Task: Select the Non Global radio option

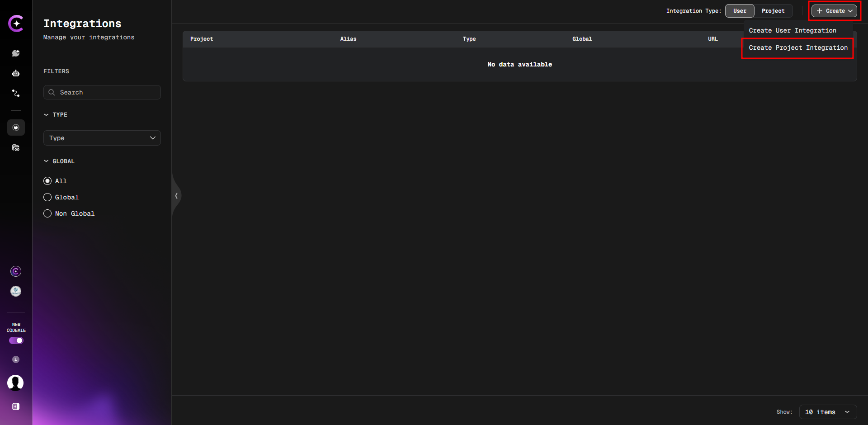Action: point(47,213)
